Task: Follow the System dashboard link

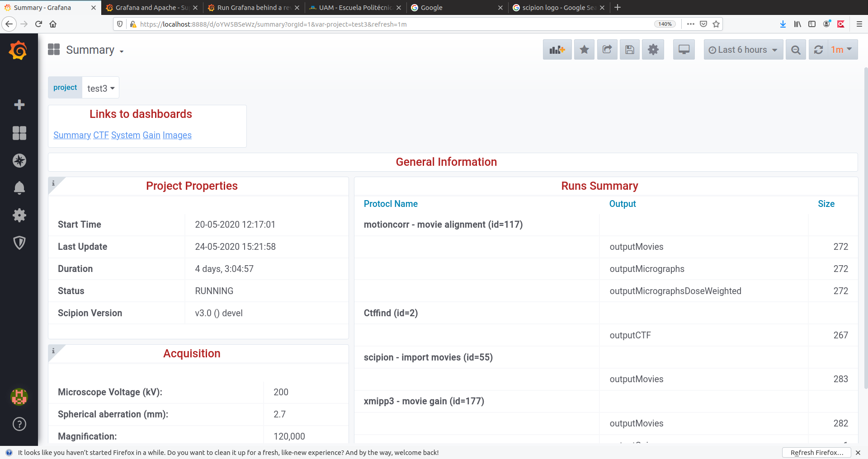Action: [126, 135]
